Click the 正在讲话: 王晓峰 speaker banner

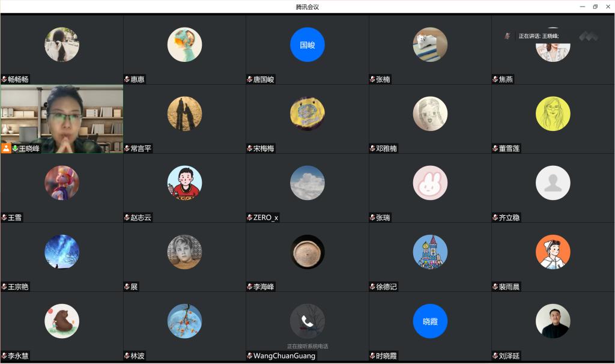coord(539,36)
